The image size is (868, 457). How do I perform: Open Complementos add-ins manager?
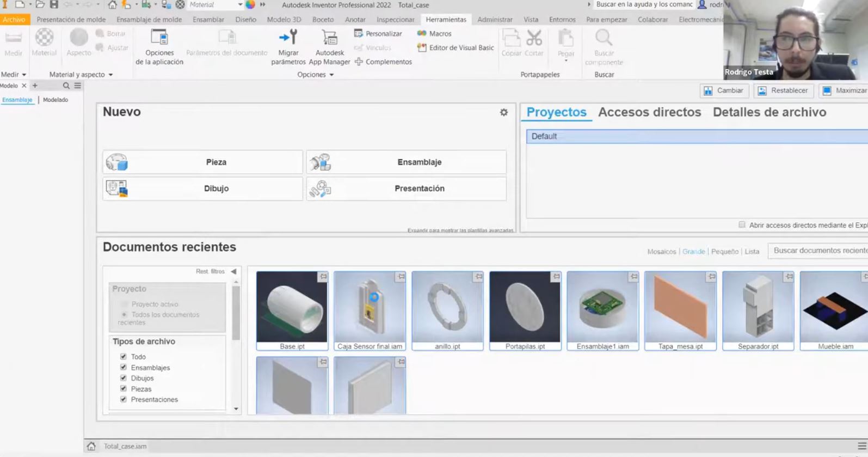coord(383,62)
